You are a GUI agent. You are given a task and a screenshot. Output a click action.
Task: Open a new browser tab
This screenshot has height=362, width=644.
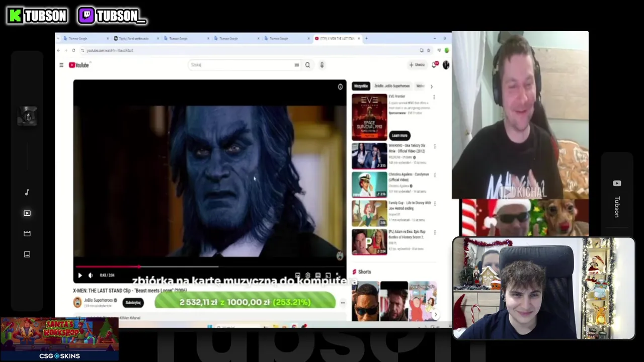click(366, 38)
